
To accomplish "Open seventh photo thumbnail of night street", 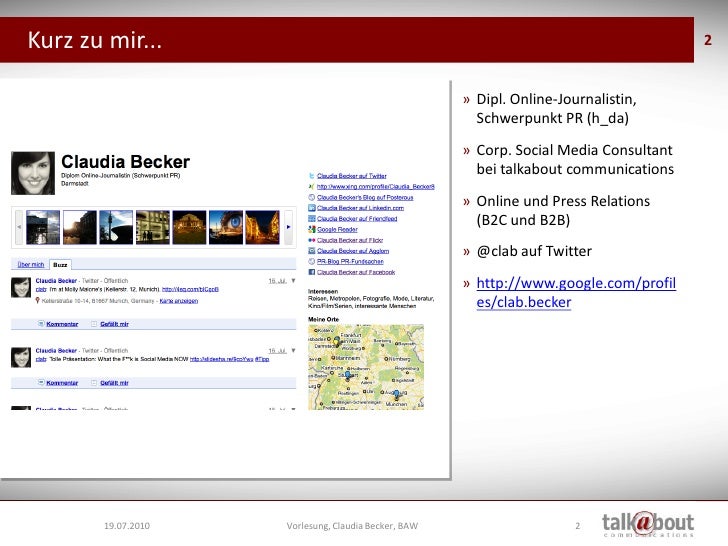I will (x=262, y=227).
